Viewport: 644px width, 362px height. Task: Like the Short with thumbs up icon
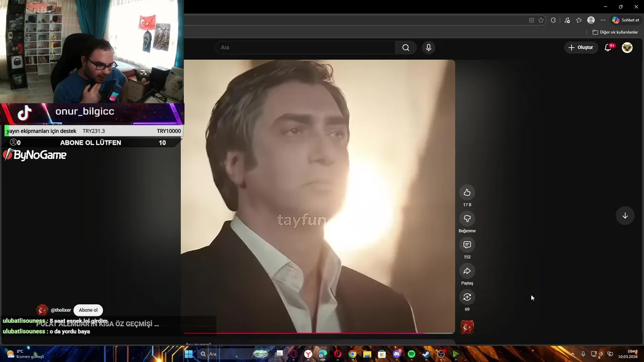pos(467,193)
